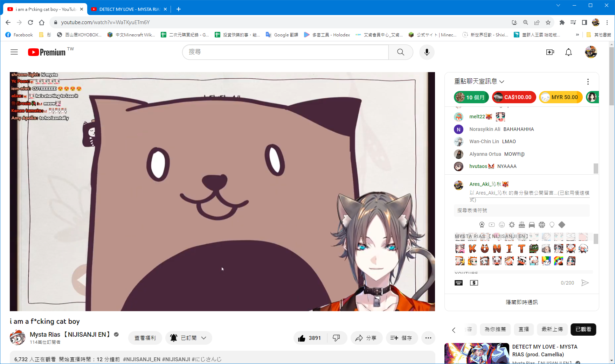Screen dimensions: 615x364
Task: Open more actions under the video
Action: coord(428,338)
